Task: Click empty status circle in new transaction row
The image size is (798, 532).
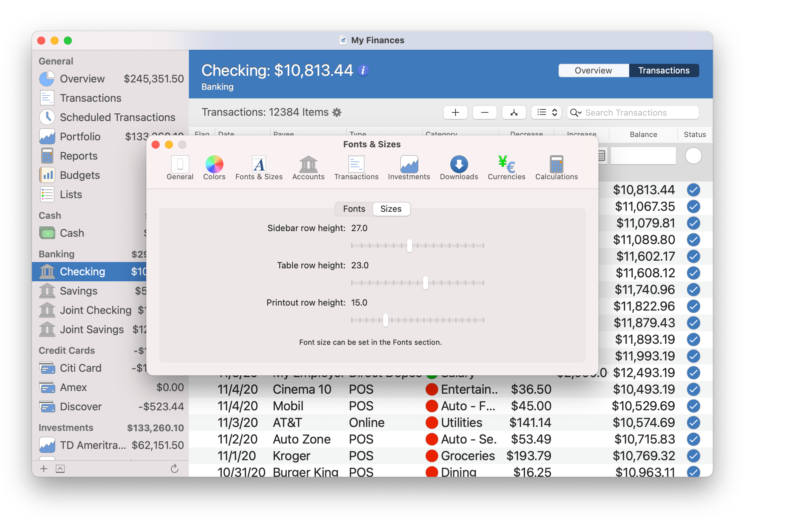Action: tap(693, 156)
